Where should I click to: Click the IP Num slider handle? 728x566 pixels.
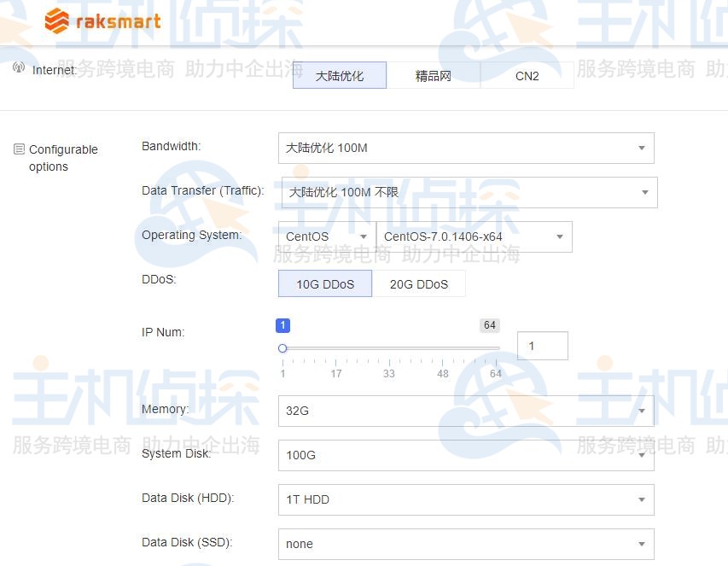282,348
